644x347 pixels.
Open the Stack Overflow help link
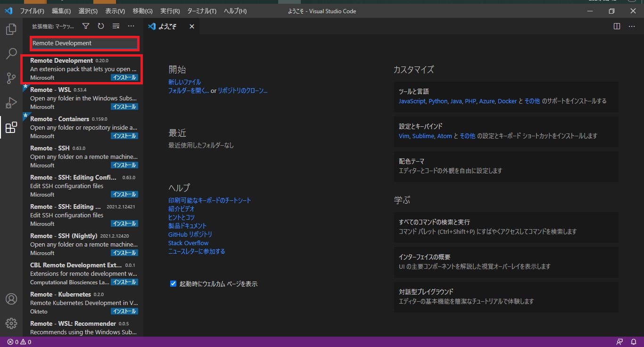tap(188, 243)
